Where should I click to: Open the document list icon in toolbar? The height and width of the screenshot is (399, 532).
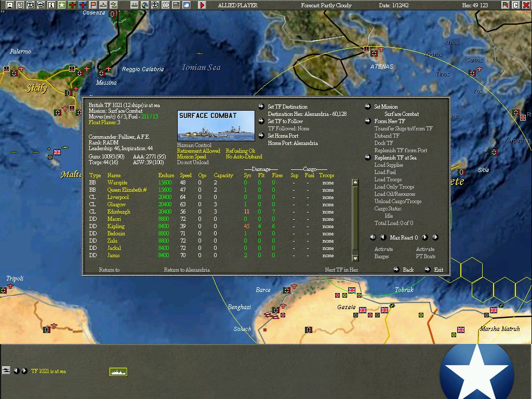(20, 5)
